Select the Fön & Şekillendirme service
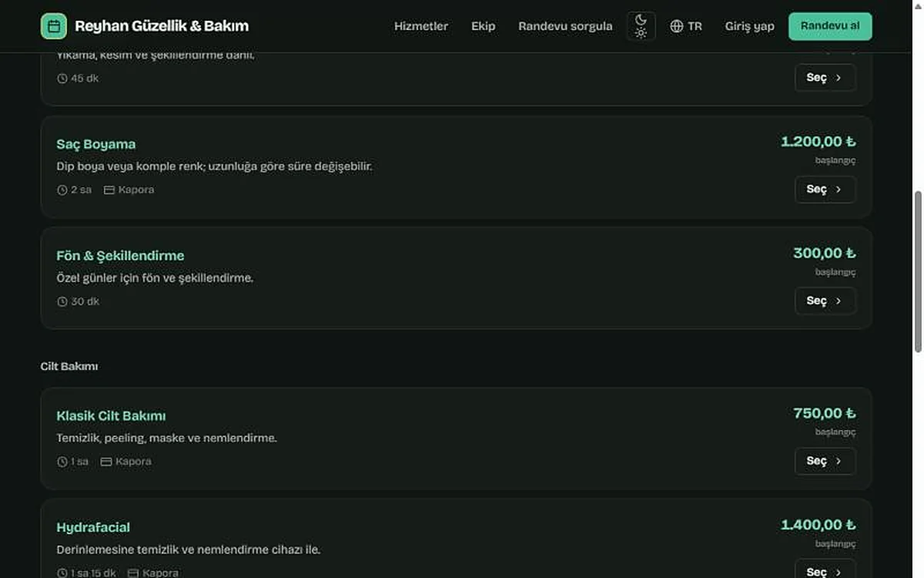This screenshot has width=924, height=578. click(825, 301)
